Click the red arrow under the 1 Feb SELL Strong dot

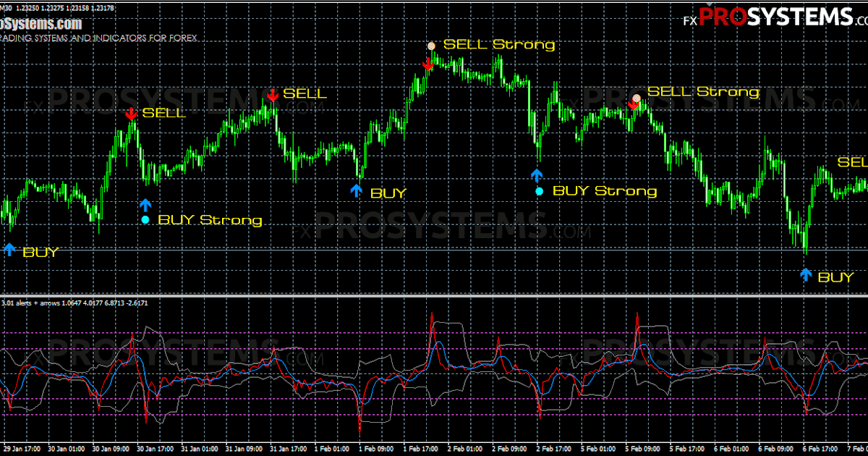click(x=427, y=65)
